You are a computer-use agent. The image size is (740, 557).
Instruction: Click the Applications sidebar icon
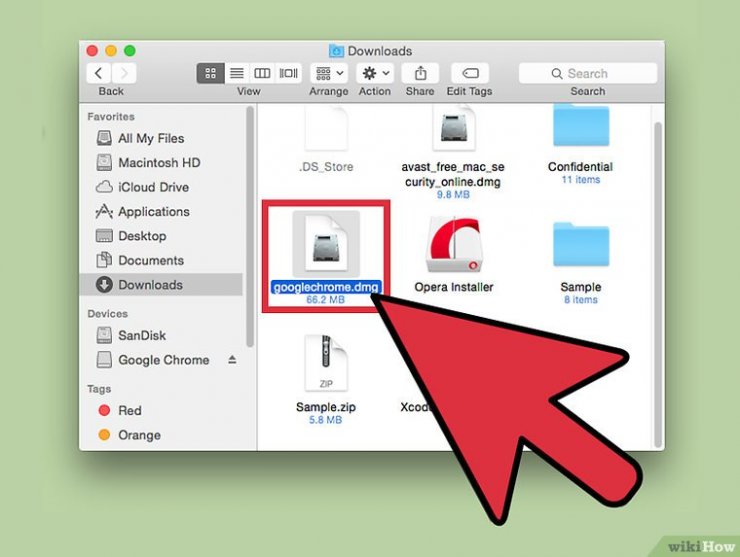[x=104, y=211]
